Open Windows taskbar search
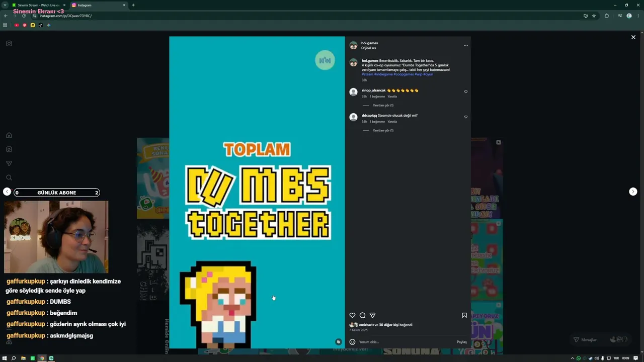 [14, 358]
